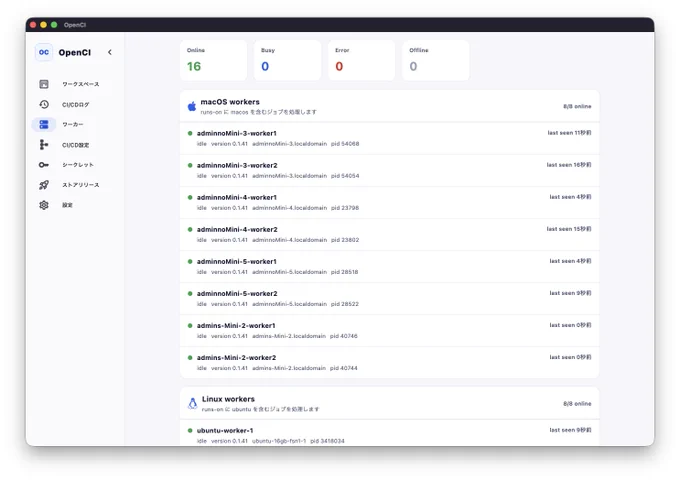
Task: Open adminnoMini-3-worker1 row
Action: pos(389,138)
